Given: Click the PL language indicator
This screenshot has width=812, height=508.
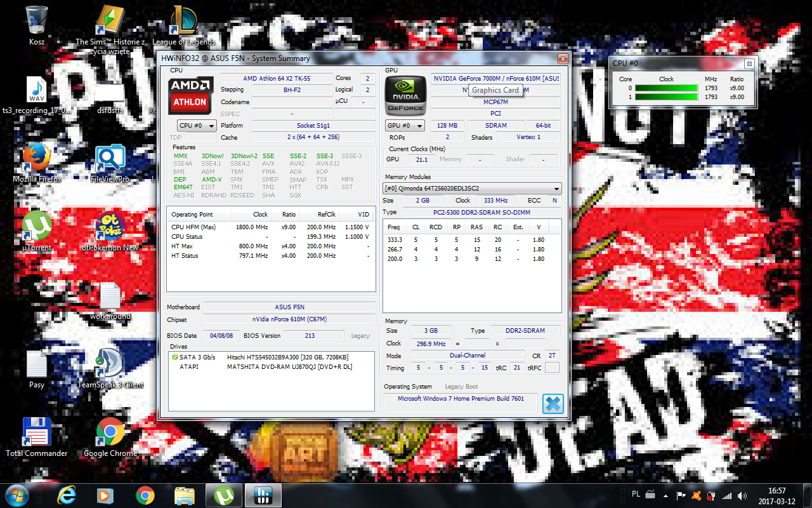Looking at the screenshot, I should (636, 495).
